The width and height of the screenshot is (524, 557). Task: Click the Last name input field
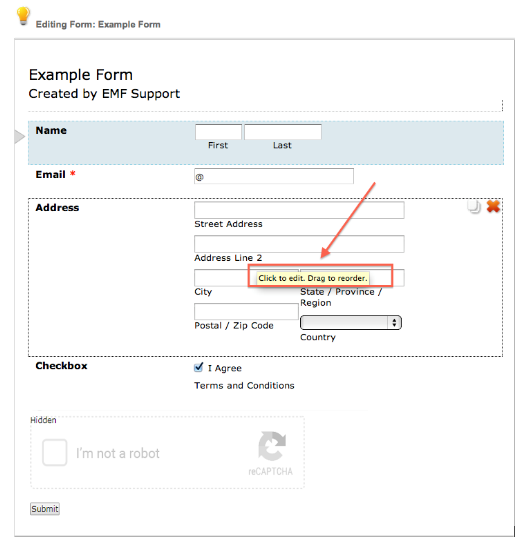tap(283, 132)
